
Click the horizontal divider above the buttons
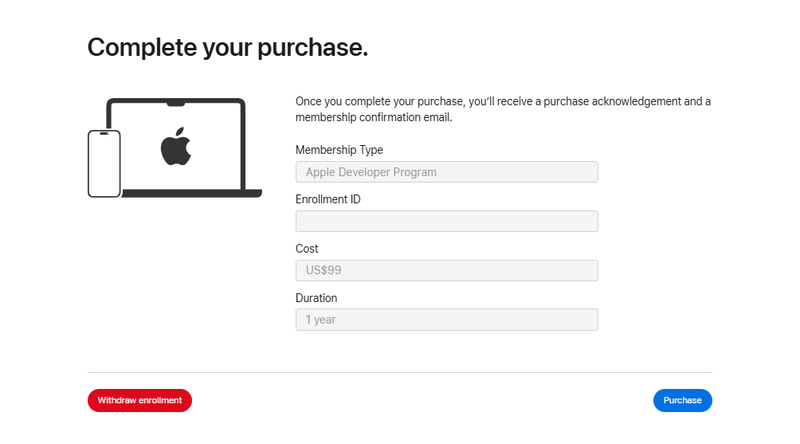pyautogui.click(x=400, y=372)
